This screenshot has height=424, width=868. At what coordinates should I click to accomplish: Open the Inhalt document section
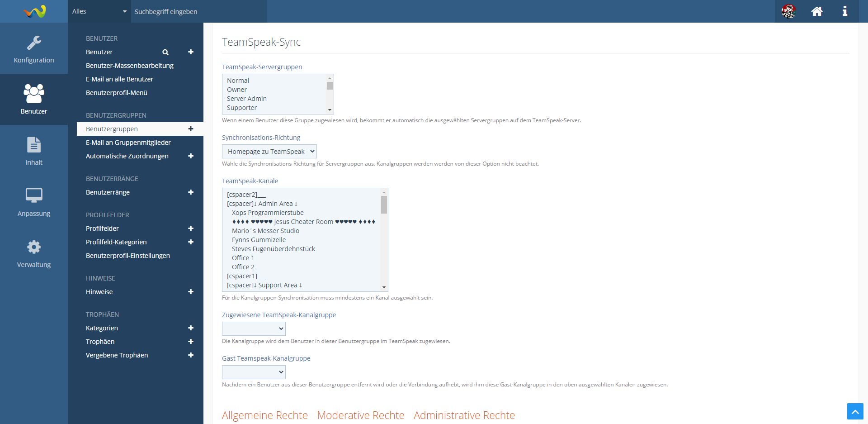pyautogui.click(x=34, y=151)
